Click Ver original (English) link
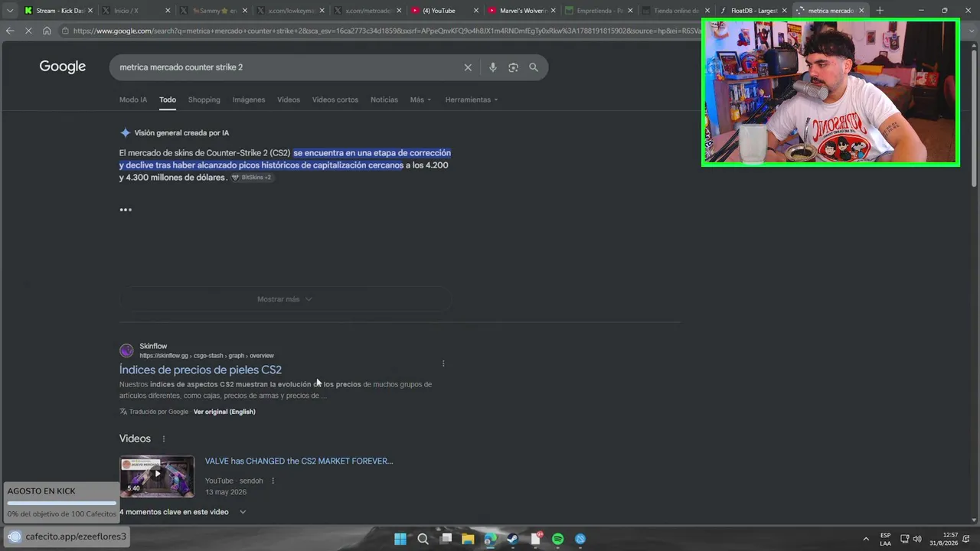The image size is (980, 551). (x=224, y=412)
